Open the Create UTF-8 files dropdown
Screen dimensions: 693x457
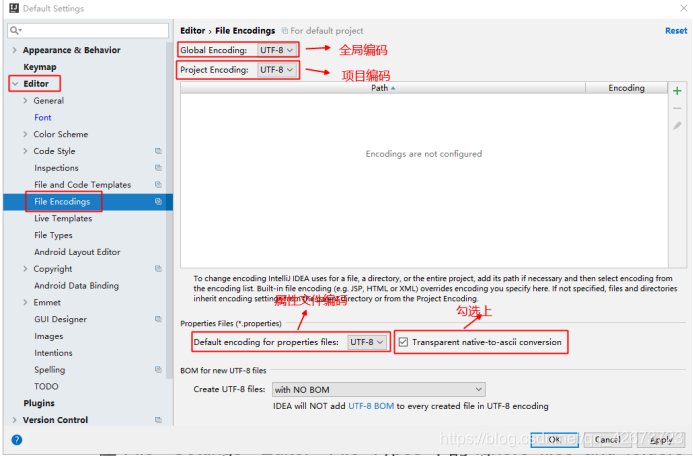(379, 390)
